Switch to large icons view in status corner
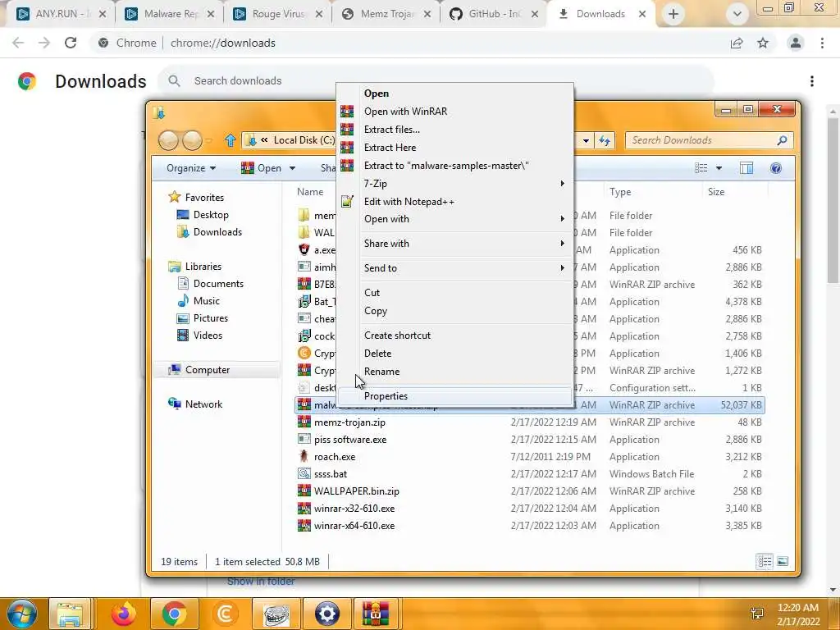840x630 pixels. coord(782,561)
